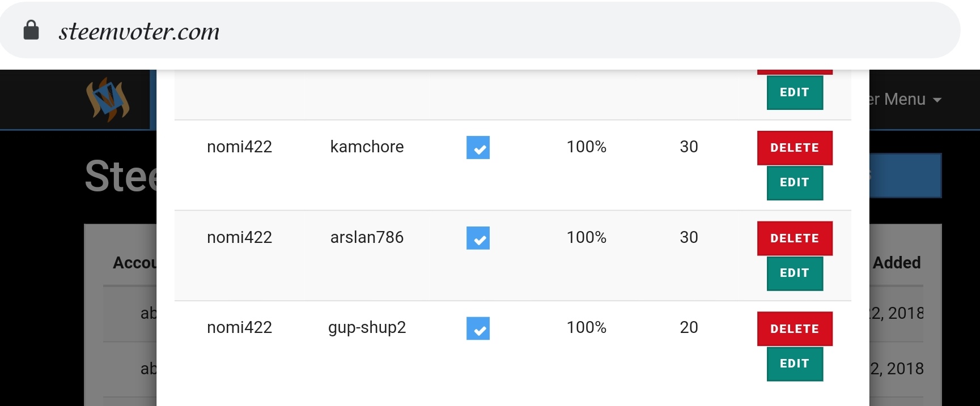Click the steemvoter.com address bar
This screenshot has height=406, width=980.
pos(480,30)
